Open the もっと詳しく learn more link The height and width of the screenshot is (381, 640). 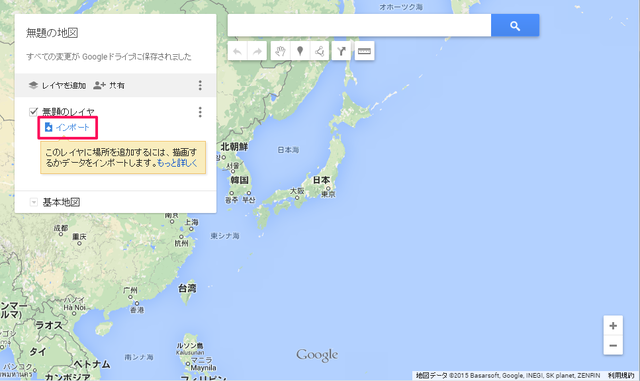[177, 163]
